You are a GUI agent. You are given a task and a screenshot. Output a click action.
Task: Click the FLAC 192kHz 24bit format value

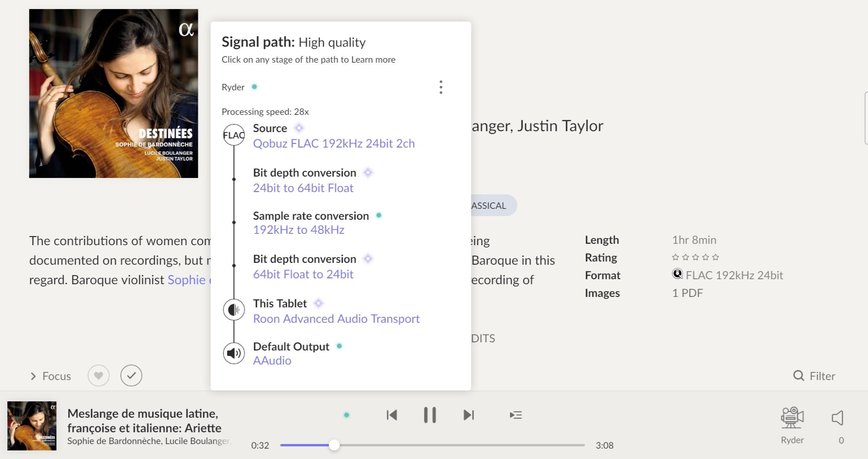[x=734, y=275]
